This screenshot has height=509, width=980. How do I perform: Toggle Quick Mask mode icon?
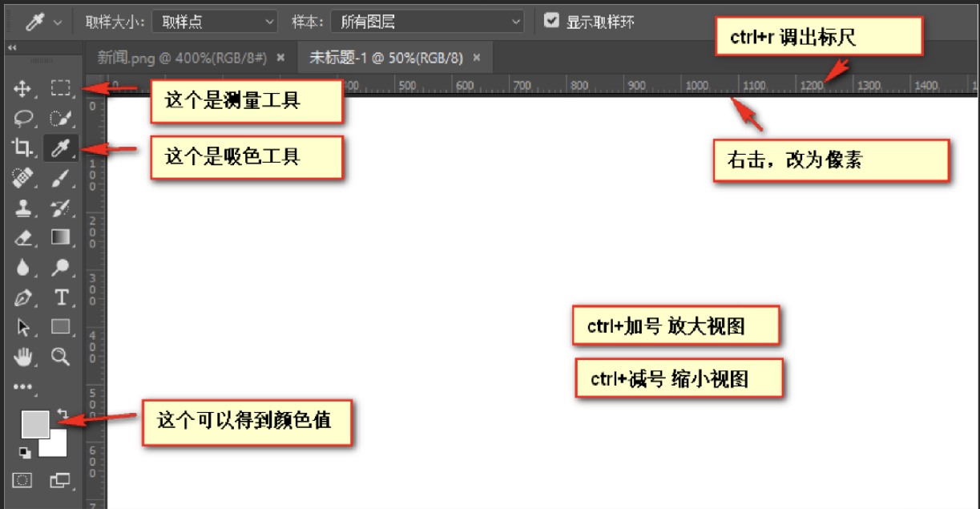click(x=23, y=480)
